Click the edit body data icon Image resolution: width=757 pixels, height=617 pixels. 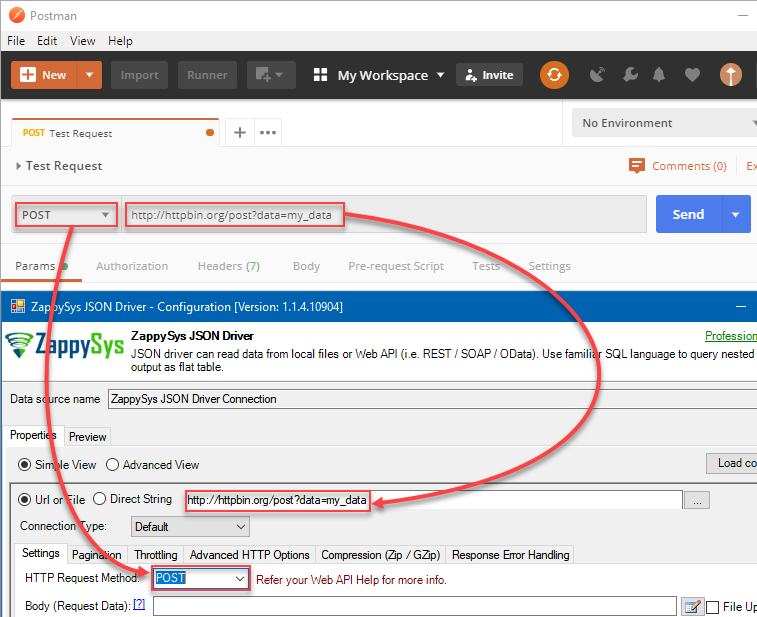pos(692,606)
